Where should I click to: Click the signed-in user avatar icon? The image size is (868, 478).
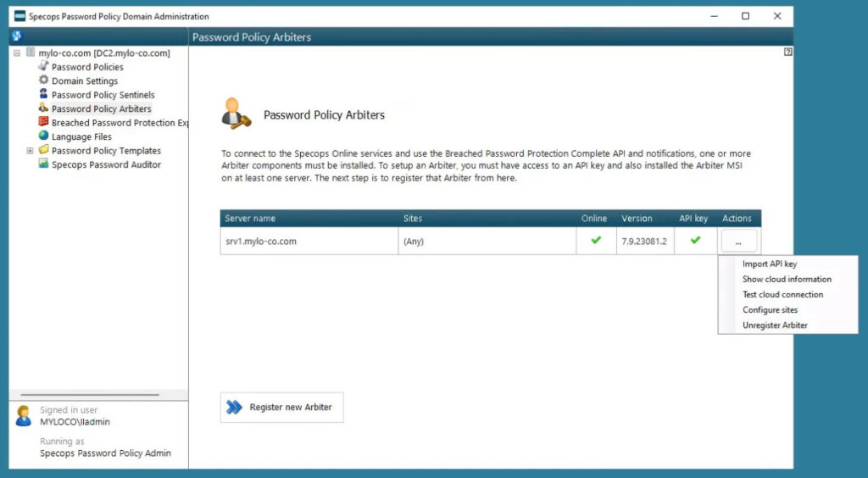(x=23, y=416)
